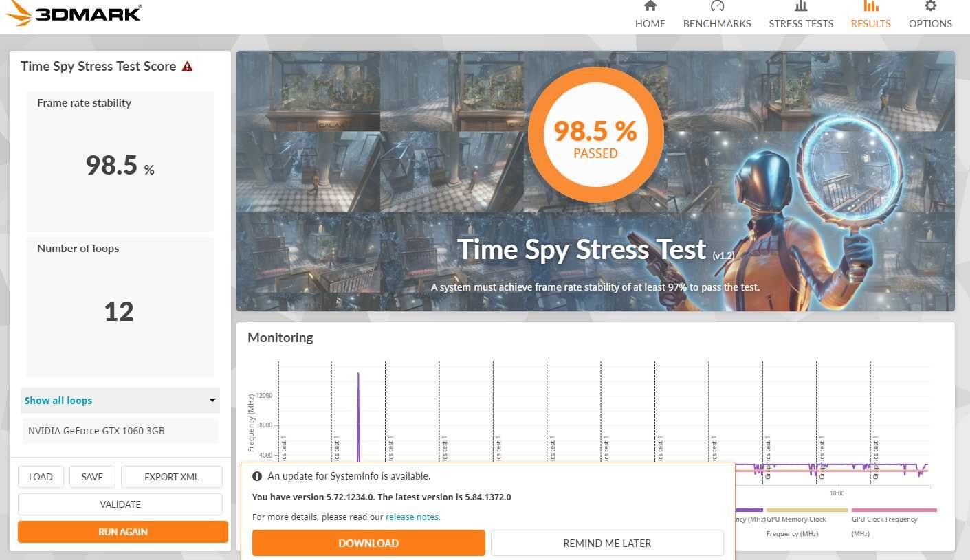
Task: Click the SAVE button
Action: [92, 477]
